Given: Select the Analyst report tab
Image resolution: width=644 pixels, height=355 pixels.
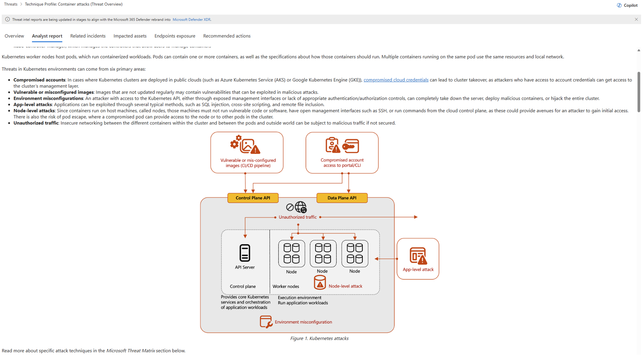Looking at the screenshot, I should tap(47, 36).
